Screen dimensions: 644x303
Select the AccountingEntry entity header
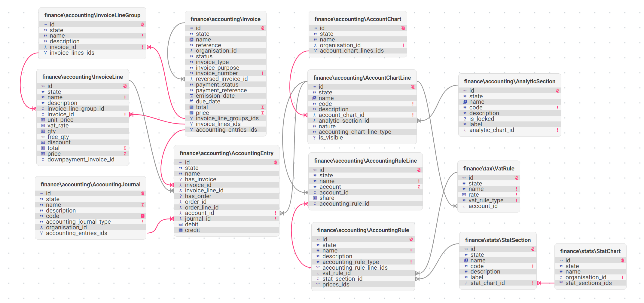pos(227,153)
